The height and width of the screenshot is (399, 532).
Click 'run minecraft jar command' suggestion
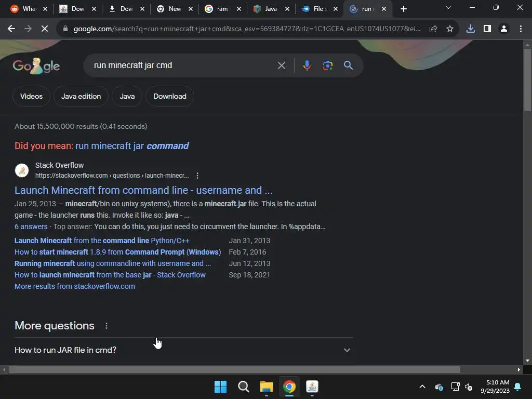(132, 146)
